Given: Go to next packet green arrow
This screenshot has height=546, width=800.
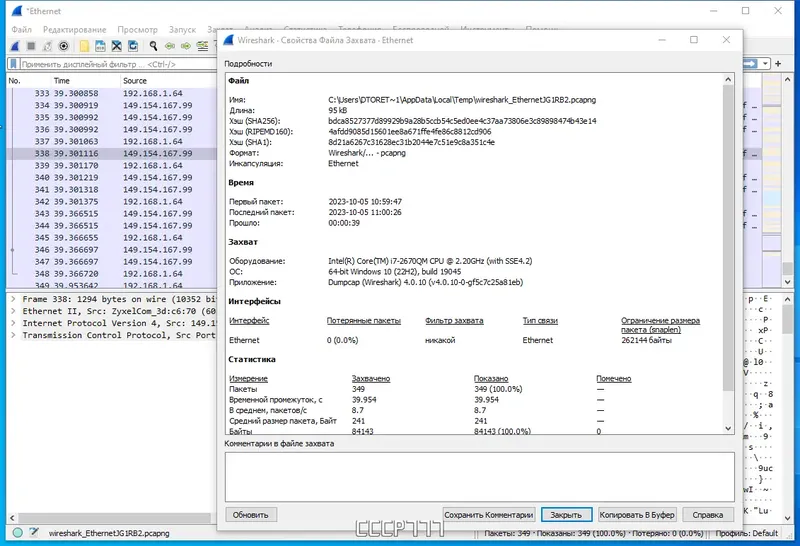Looking at the screenshot, I should (186, 46).
